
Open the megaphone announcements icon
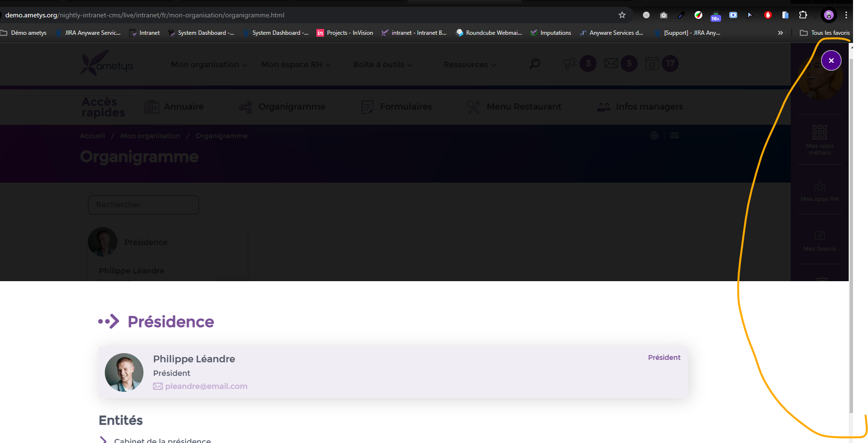570,63
